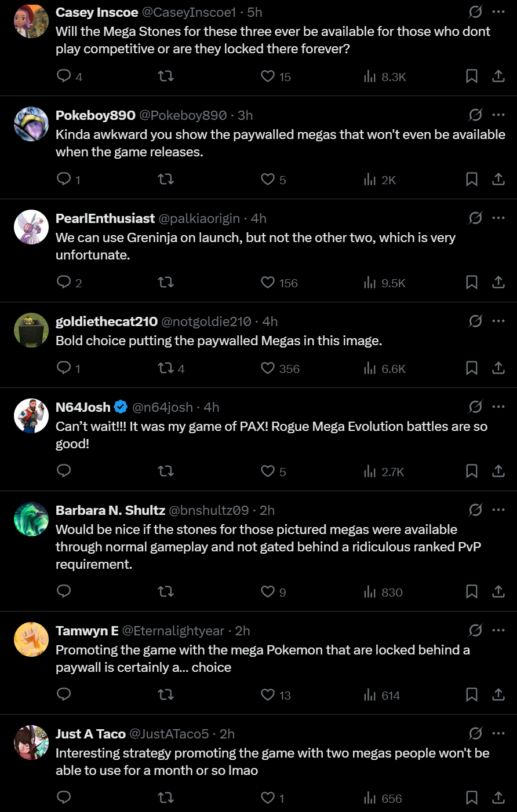Open the 2h timestamp on Tamwyn E's tweet

click(x=242, y=631)
